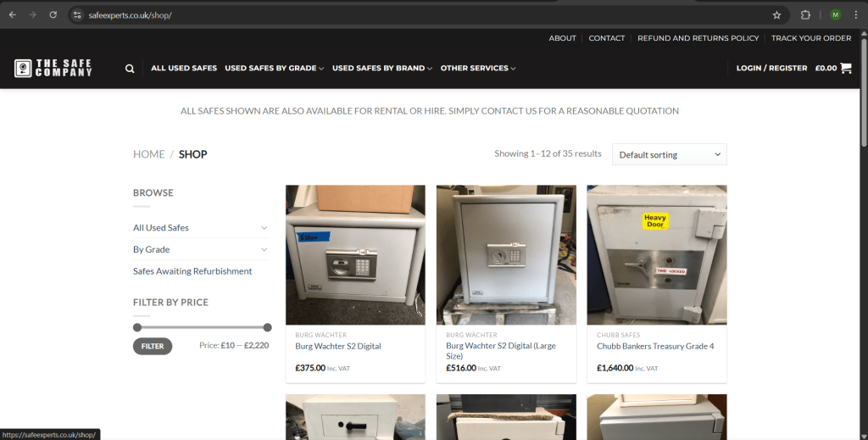Open Used Safes By Brand menu

click(381, 68)
